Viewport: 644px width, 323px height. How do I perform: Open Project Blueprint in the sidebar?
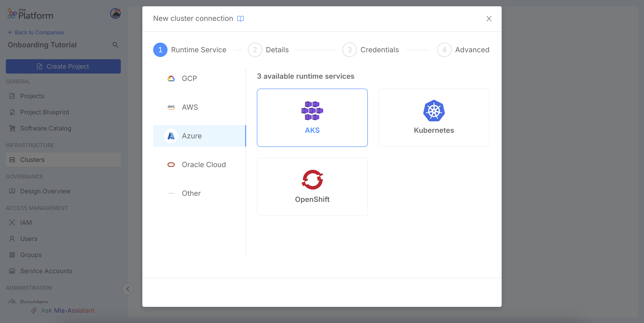(63, 112)
